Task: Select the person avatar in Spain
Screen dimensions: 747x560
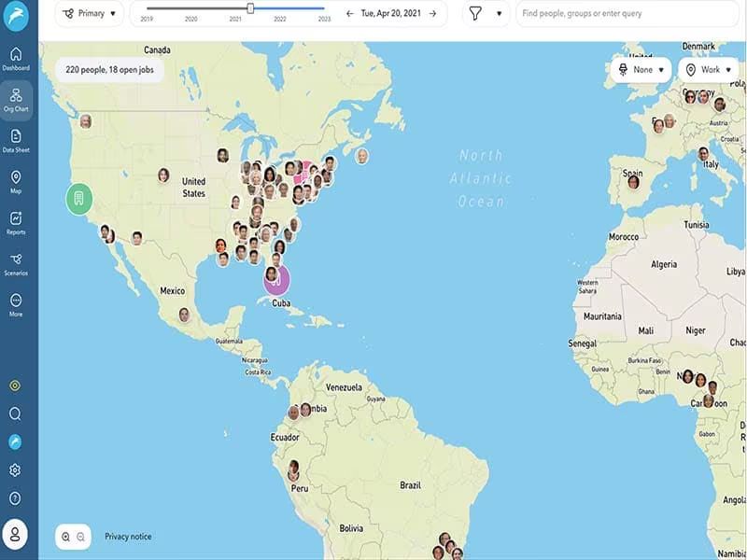Action: click(x=633, y=182)
